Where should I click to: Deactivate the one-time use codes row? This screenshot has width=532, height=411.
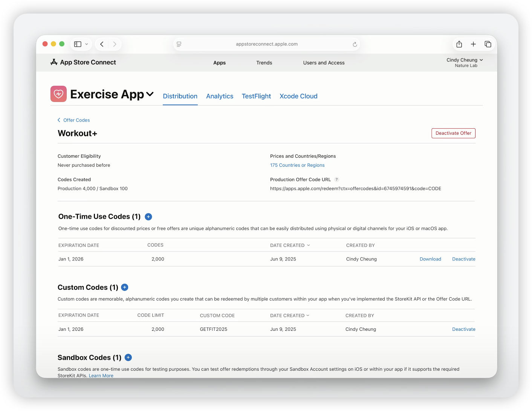click(464, 259)
